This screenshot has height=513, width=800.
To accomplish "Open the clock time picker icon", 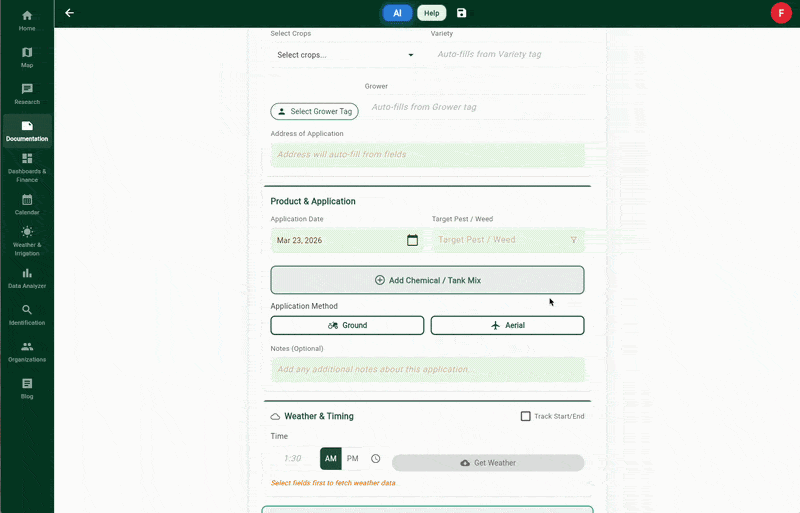I will (x=376, y=458).
